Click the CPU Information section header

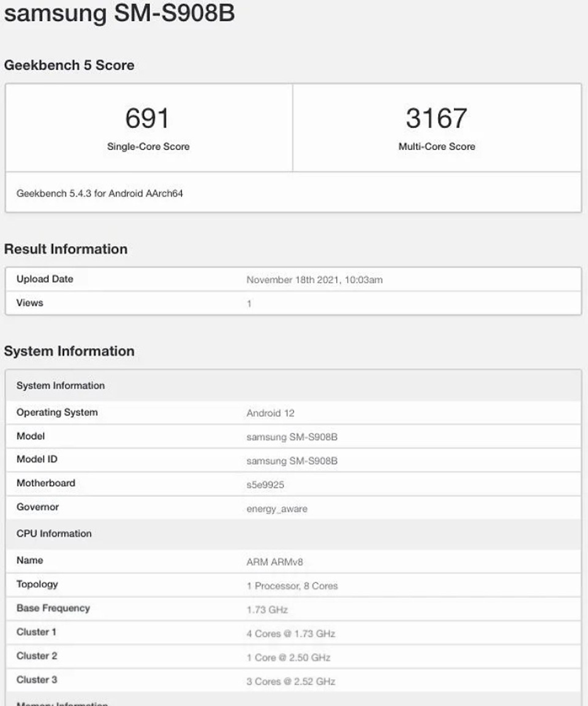tap(54, 533)
